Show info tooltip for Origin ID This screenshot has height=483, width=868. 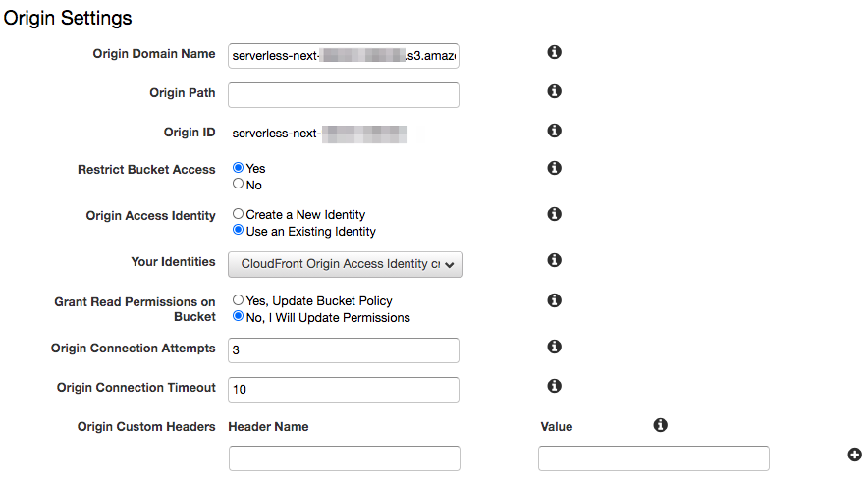coord(554,131)
